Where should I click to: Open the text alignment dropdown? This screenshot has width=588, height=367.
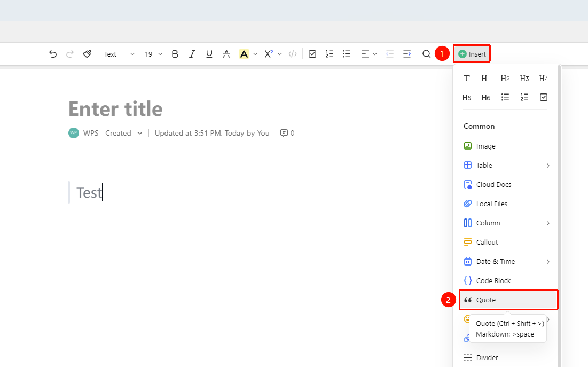coord(369,54)
